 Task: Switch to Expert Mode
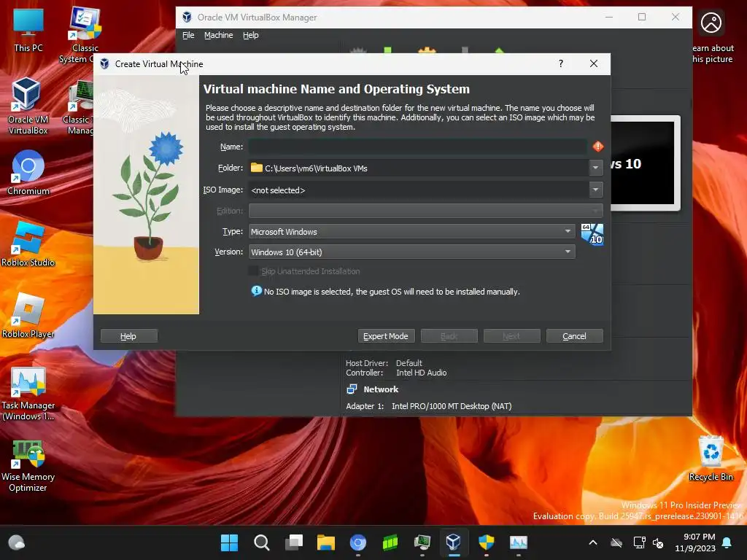[386, 335]
